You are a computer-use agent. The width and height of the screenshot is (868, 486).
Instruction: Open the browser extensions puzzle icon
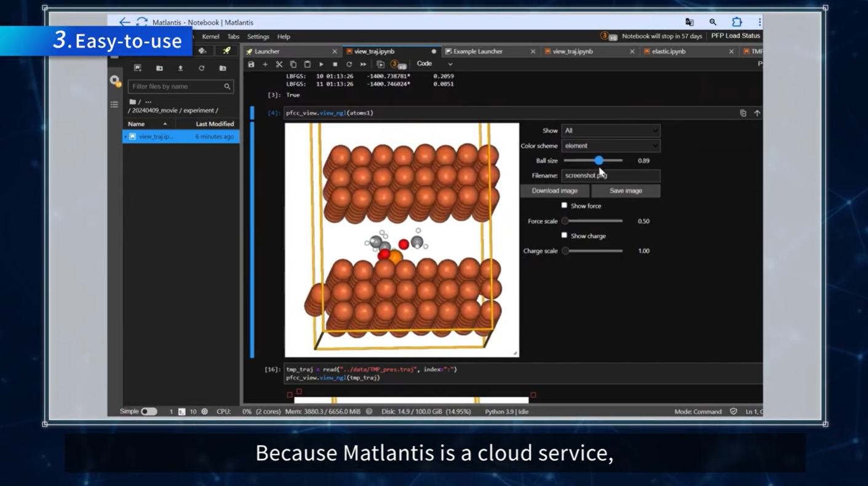point(737,22)
